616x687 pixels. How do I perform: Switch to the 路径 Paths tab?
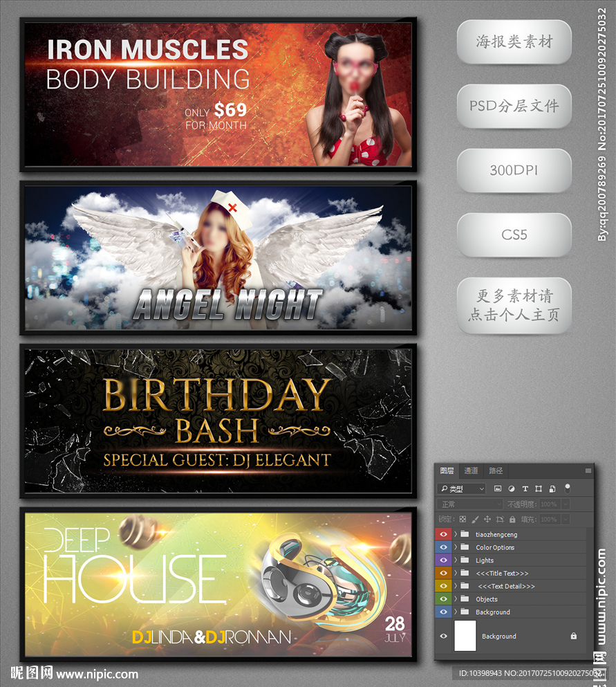click(x=496, y=470)
